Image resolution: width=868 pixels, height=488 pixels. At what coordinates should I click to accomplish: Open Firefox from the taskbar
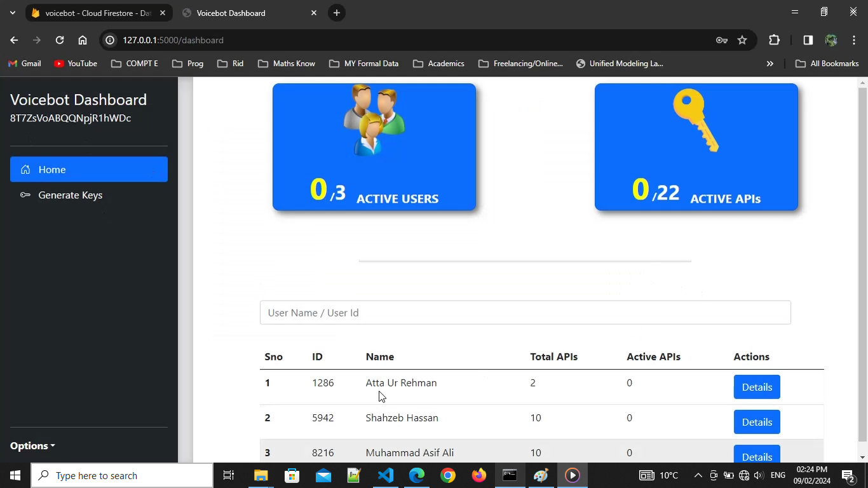click(479, 475)
